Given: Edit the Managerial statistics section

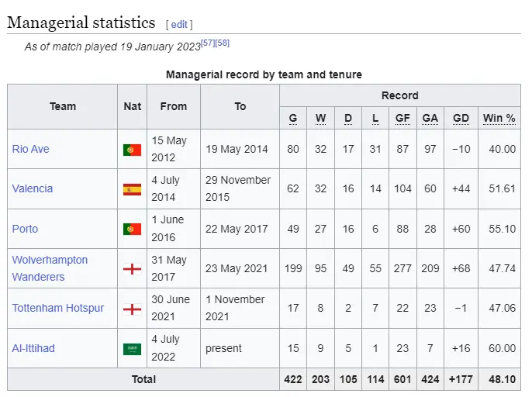Looking at the screenshot, I should point(179,25).
